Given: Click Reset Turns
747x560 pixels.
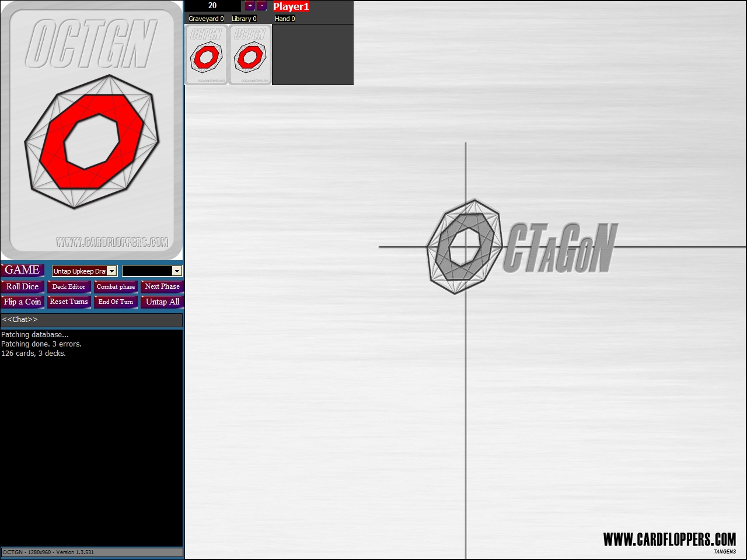Looking at the screenshot, I should tap(69, 302).
